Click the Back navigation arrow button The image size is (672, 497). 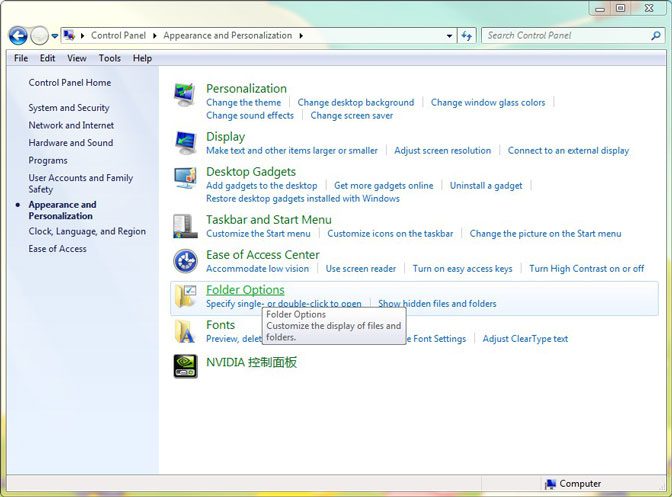(18, 36)
